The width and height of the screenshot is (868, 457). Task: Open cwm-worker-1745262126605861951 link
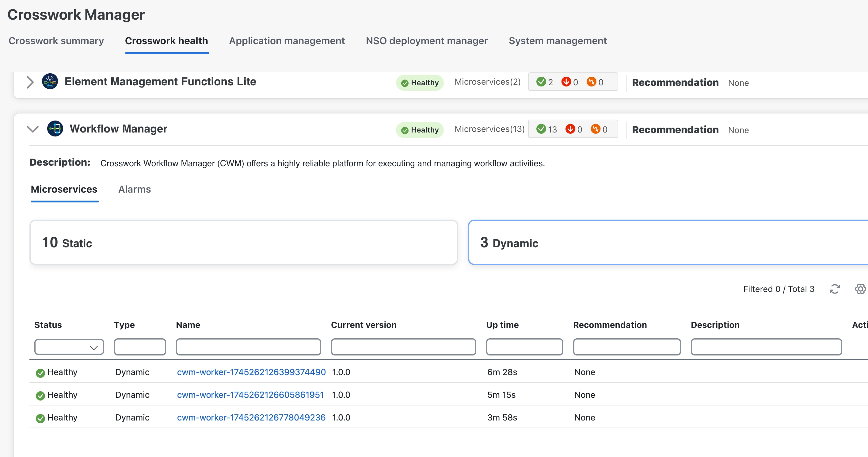pos(250,395)
